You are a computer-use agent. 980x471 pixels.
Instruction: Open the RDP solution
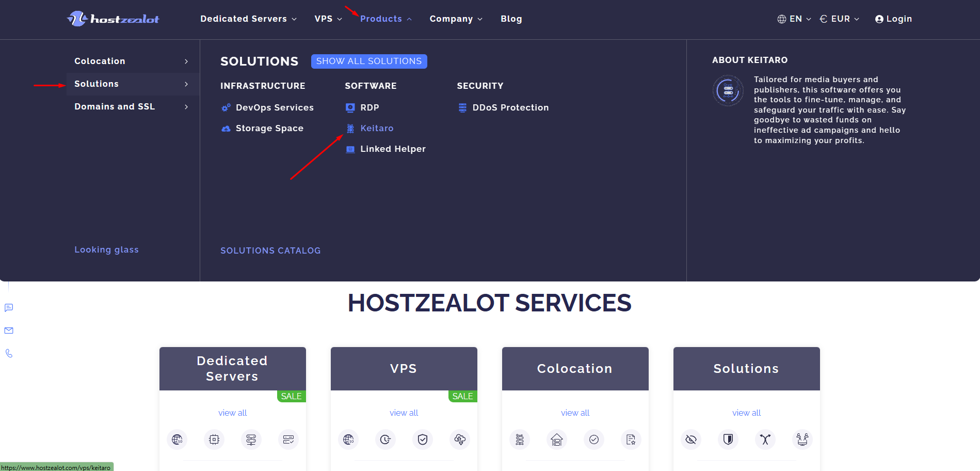pyautogui.click(x=369, y=107)
